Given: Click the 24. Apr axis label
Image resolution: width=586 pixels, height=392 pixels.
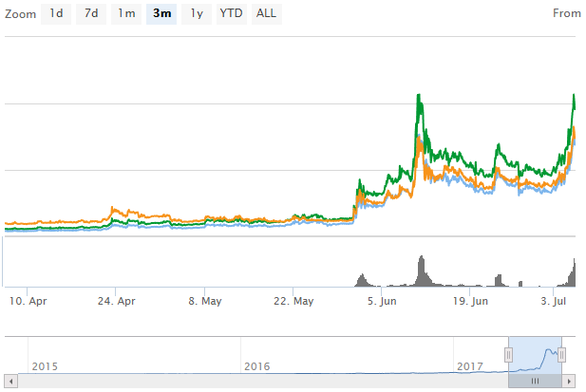Looking at the screenshot, I should [x=116, y=301].
